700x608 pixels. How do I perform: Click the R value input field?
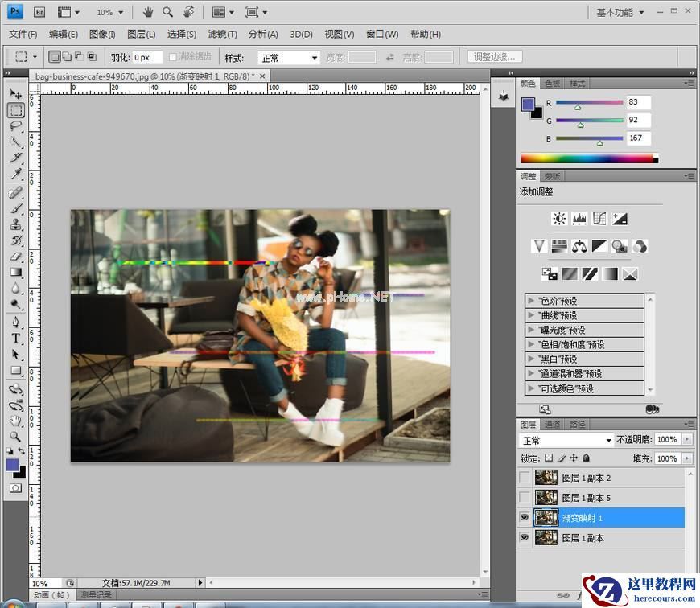click(638, 102)
